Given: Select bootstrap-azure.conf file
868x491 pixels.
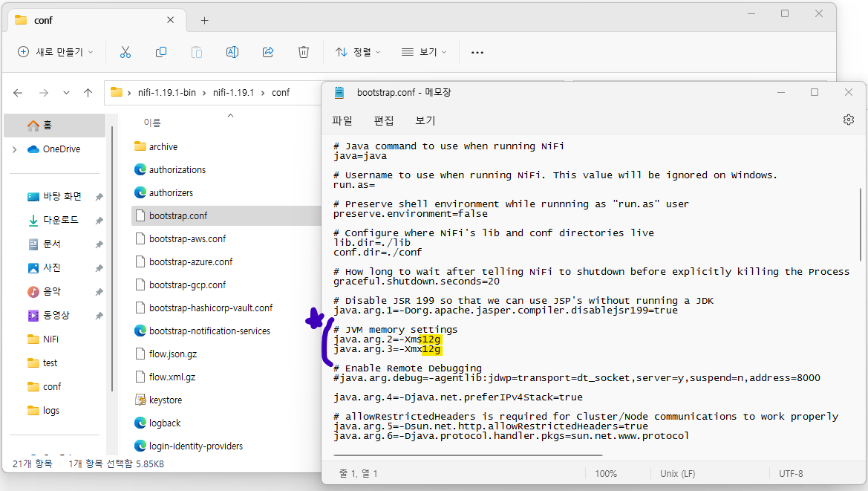Looking at the screenshot, I should click(191, 261).
